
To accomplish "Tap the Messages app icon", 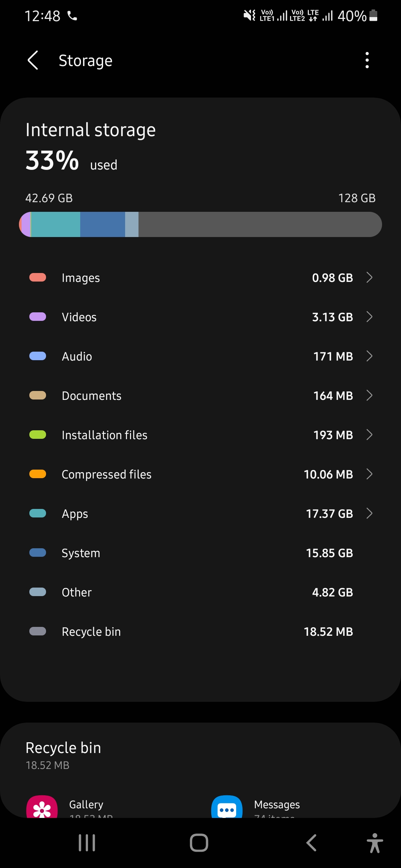I will pos(227,808).
